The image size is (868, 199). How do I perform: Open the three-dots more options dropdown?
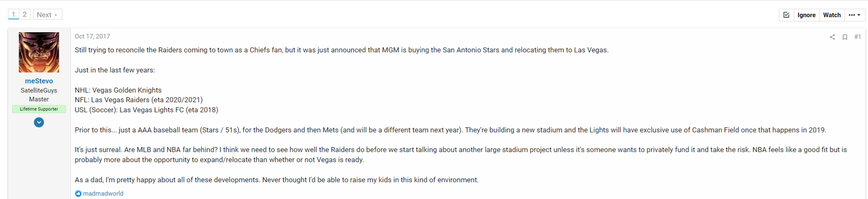coord(854,15)
